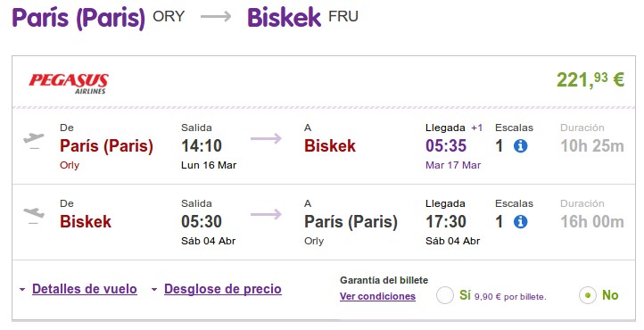
Task: Open Ver condiciones link
Action: [377, 296]
